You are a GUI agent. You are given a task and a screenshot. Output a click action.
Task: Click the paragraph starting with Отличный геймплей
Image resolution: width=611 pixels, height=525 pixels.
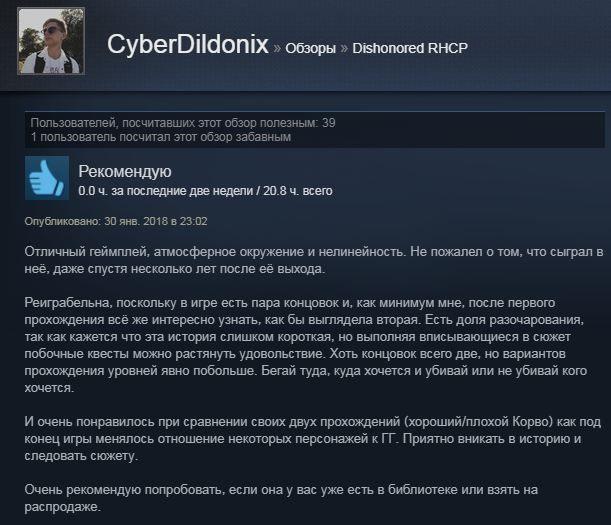point(314,260)
